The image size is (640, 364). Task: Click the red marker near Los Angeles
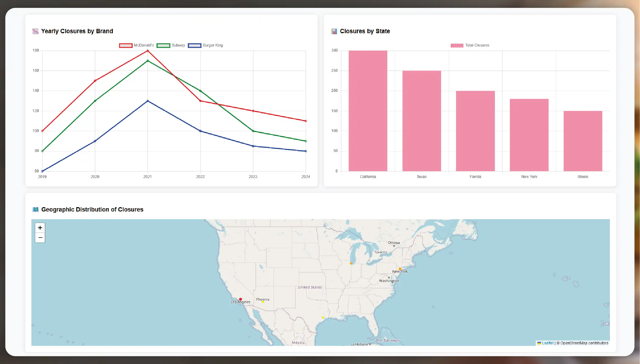point(240,299)
